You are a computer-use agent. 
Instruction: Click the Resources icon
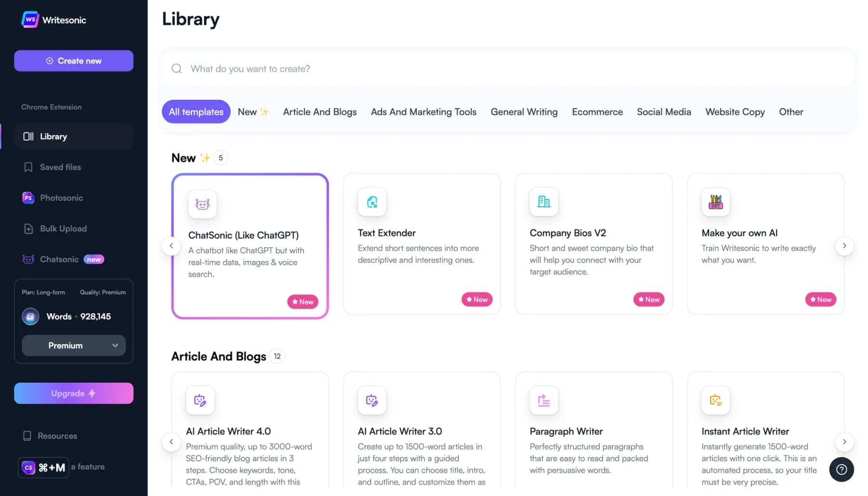click(x=28, y=435)
